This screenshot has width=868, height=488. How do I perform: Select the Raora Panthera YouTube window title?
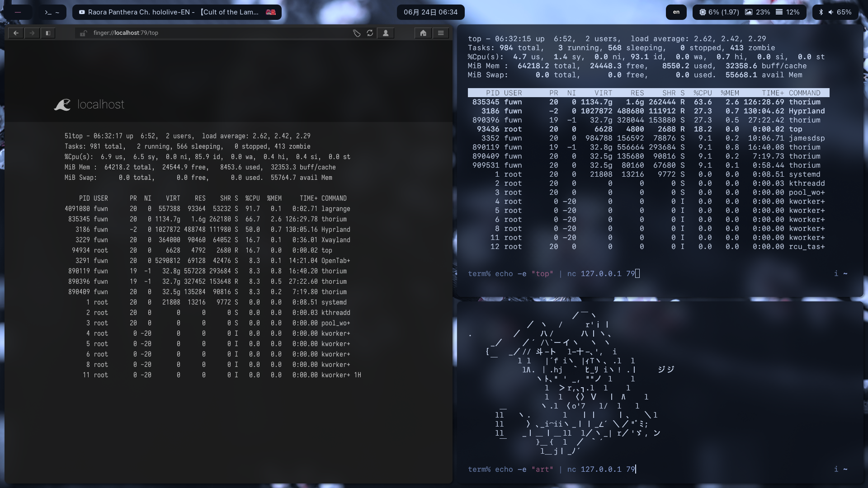[x=176, y=12]
